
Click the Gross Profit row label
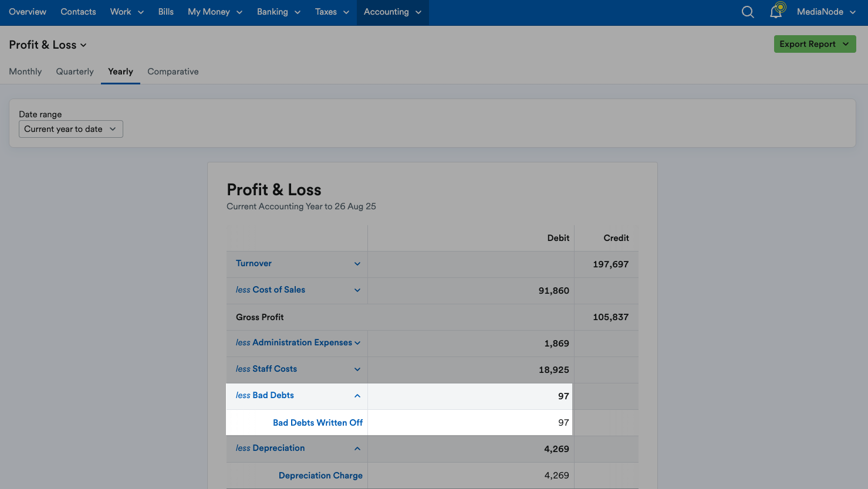260,317
